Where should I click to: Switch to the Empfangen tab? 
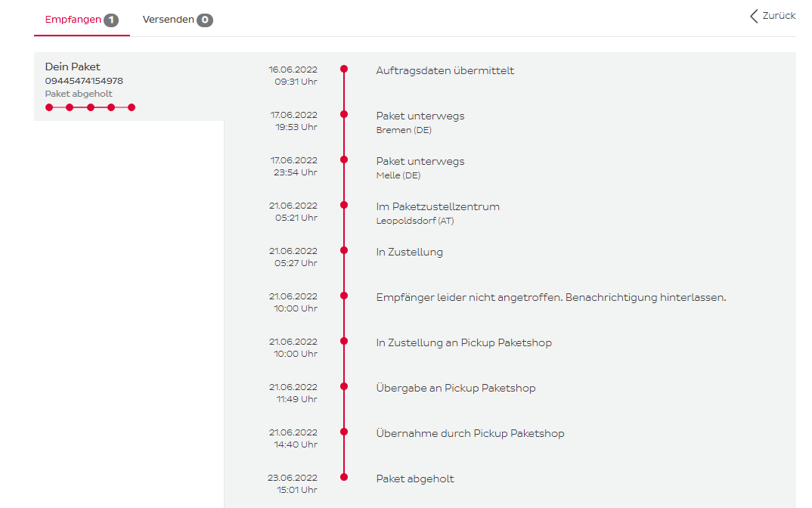[x=73, y=20]
